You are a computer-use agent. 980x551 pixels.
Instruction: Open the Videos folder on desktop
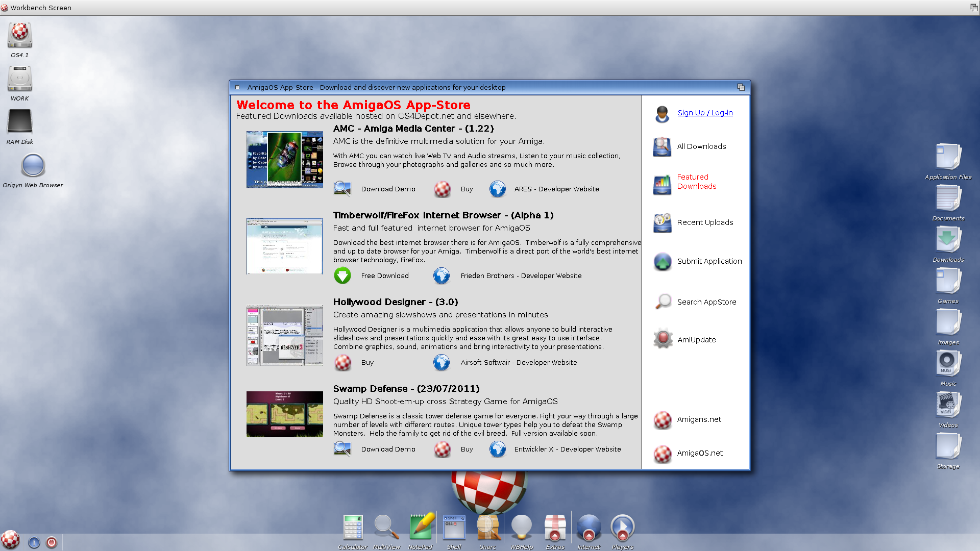948,405
